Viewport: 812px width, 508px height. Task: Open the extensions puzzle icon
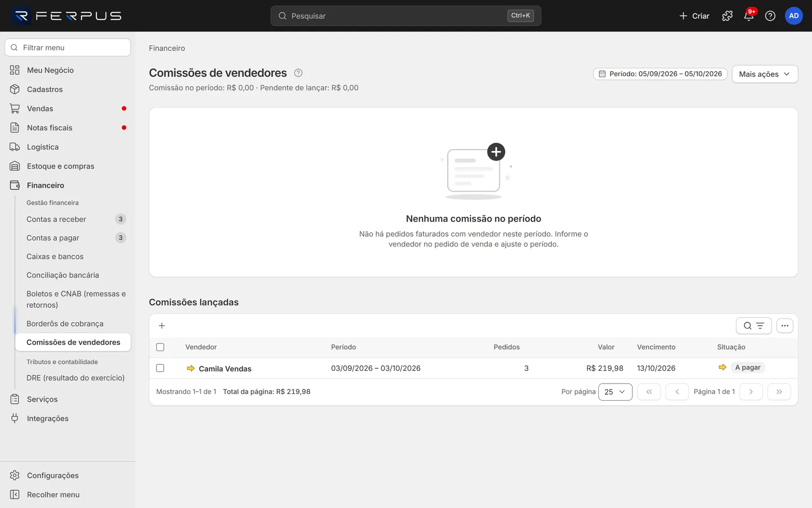click(x=727, y=16)
